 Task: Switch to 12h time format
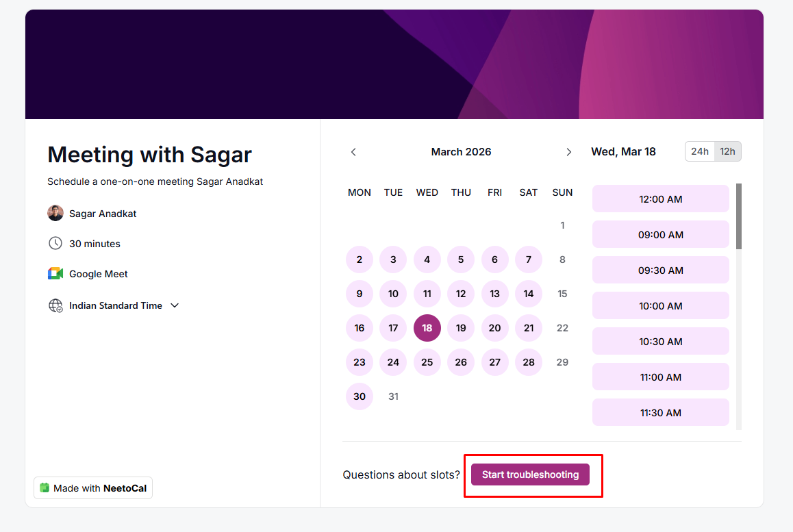pos(727,151)
